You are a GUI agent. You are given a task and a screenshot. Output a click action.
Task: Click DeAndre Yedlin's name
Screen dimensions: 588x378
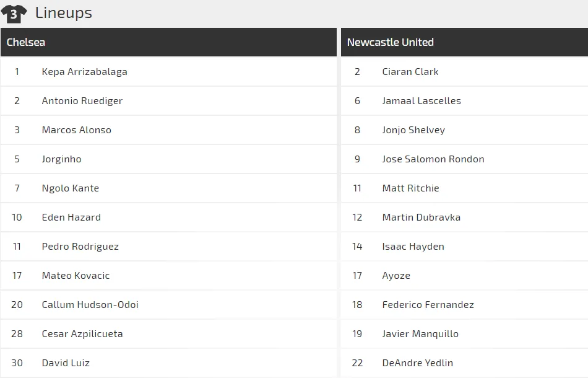417,363
